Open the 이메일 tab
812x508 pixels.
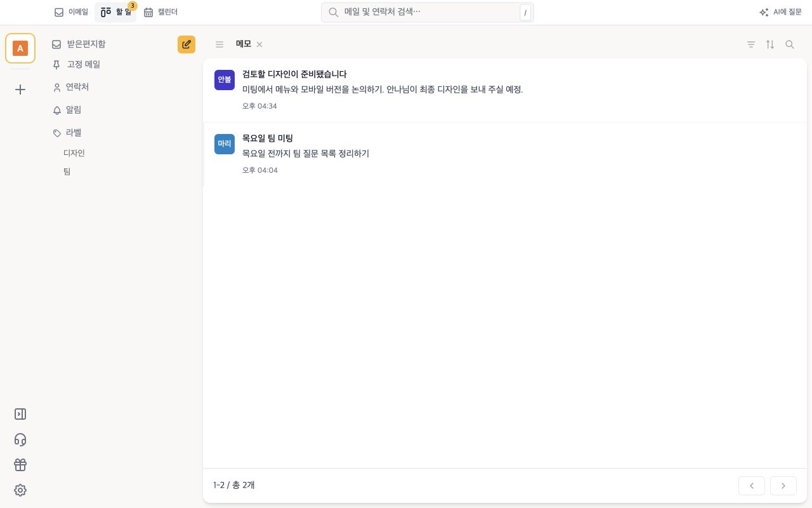point(71,12)
